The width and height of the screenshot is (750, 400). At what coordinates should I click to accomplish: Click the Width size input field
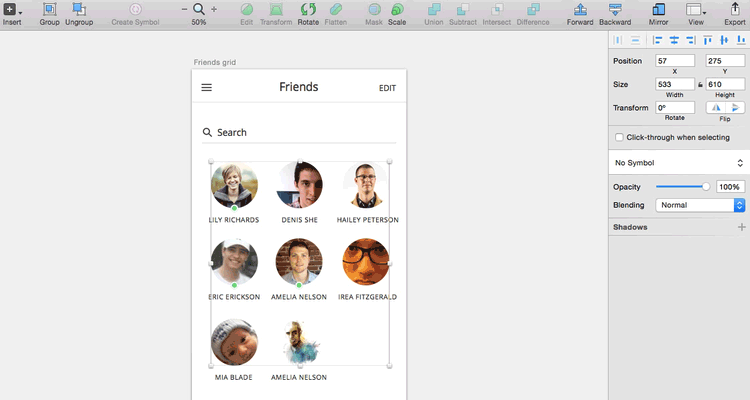(x=674, y=84)
